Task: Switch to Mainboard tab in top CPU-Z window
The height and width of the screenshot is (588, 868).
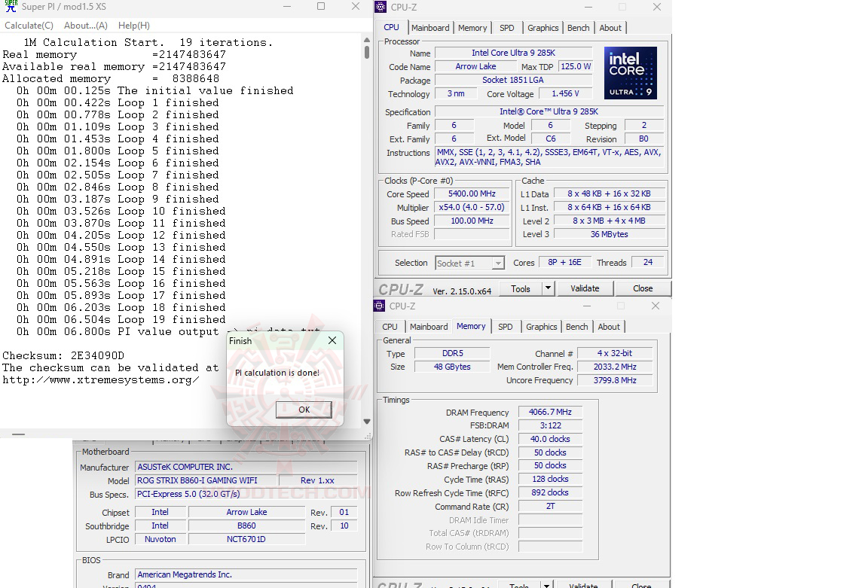Action: (x=430, y=28)
